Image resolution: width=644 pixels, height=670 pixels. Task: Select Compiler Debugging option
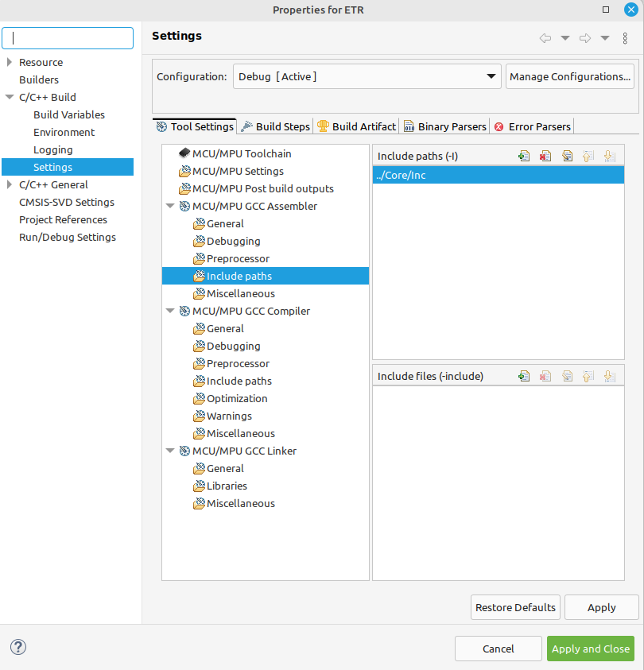(233, 346)
